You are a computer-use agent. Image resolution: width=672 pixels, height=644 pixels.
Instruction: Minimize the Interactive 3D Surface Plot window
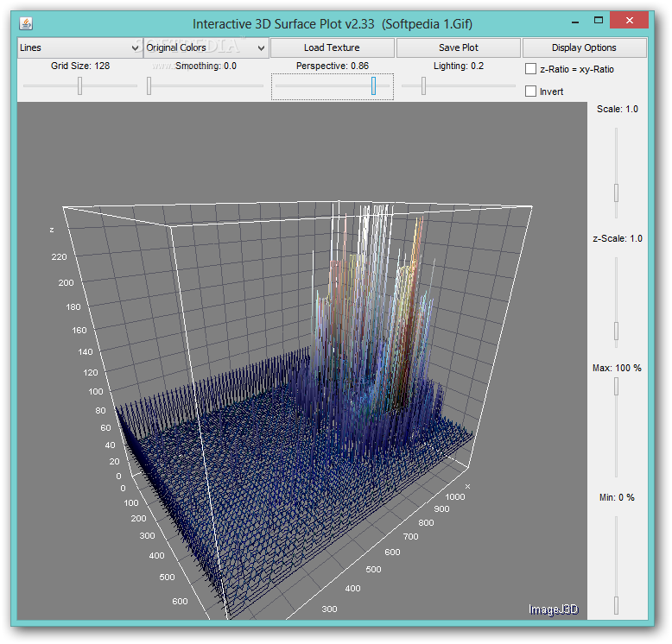coord(575,21)
